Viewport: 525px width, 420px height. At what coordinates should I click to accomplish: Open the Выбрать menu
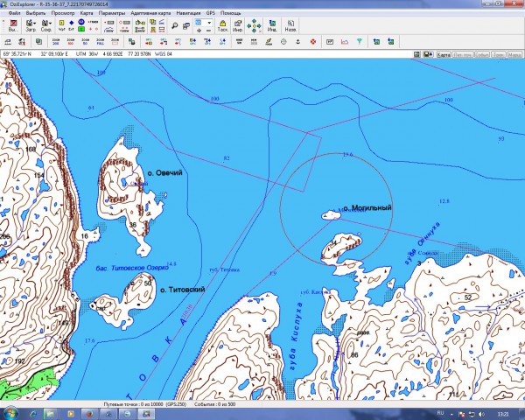pyautogui.click(x=36, y=13)
